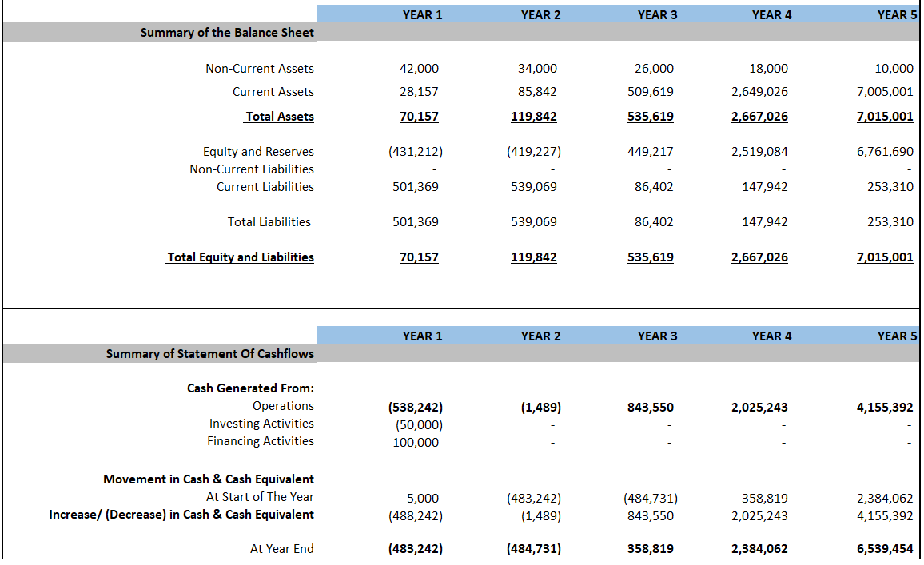
Task: Select the Current Assets row label
Action: pyautogui.click(x=274, y=91)
